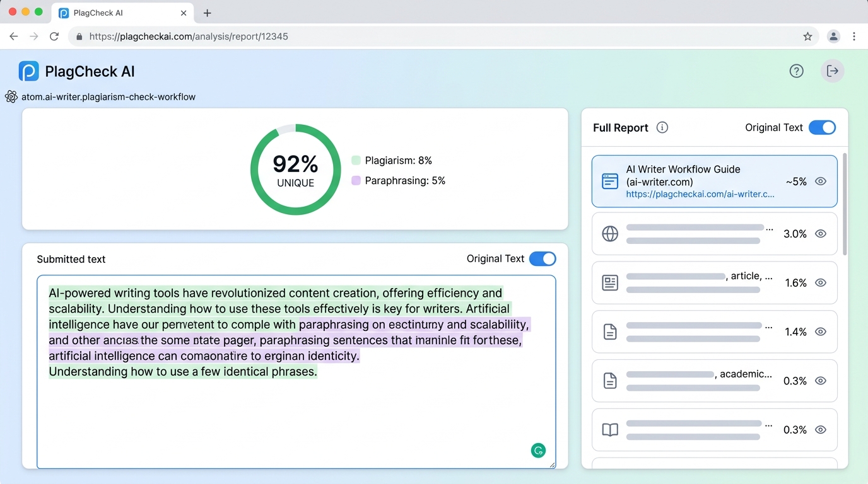Click the green Plagiarism legend swatch
868x484 pixels.
pyautogui.click(x=356, y=161)
